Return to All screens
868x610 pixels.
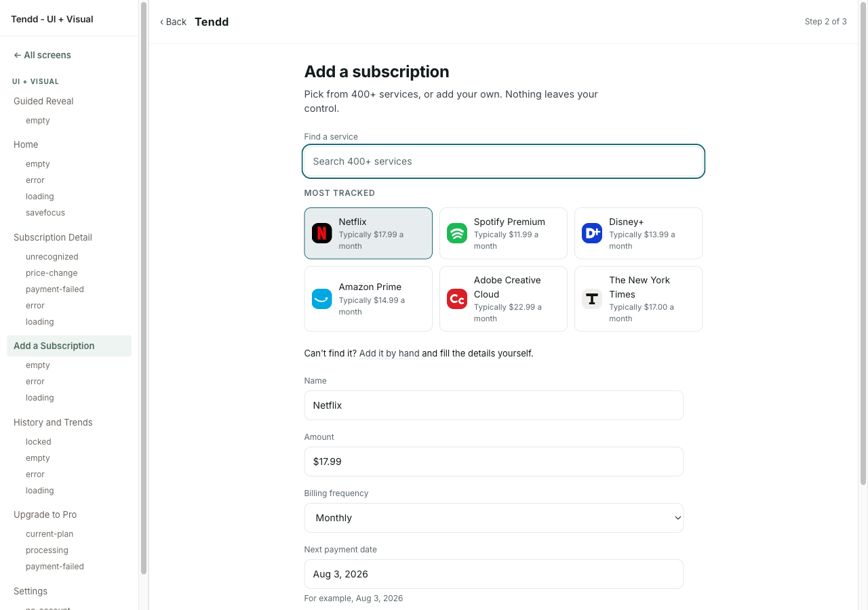tap(42, 55)
